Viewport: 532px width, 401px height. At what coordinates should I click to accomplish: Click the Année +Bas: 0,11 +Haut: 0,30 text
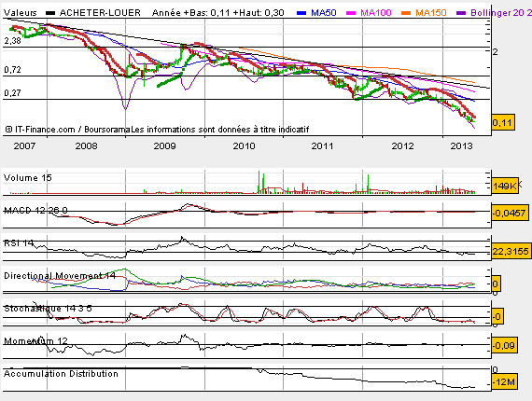pos(217,13)
